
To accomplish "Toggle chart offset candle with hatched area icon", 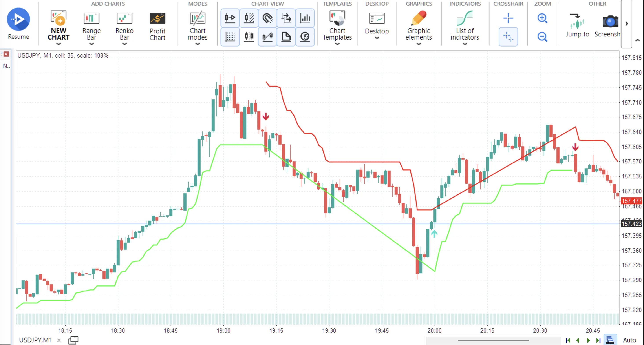I will [x=249, y=18].
